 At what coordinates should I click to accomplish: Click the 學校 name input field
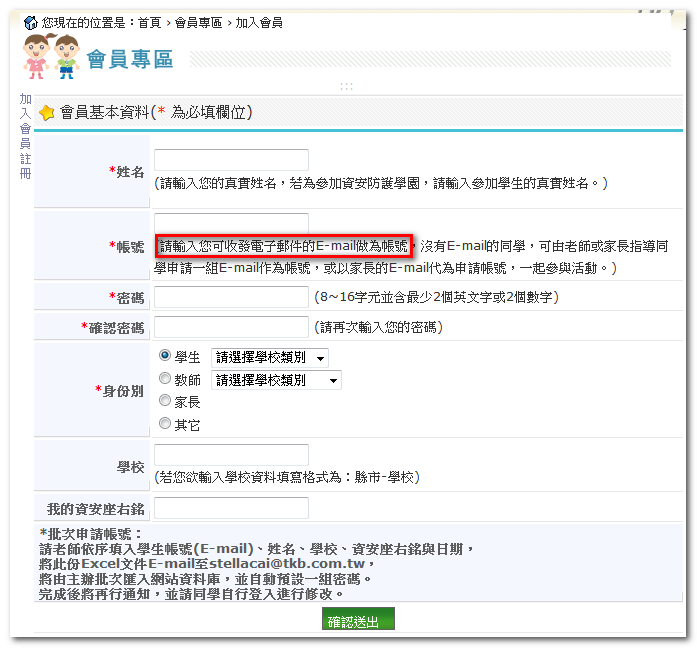(231, 456)
